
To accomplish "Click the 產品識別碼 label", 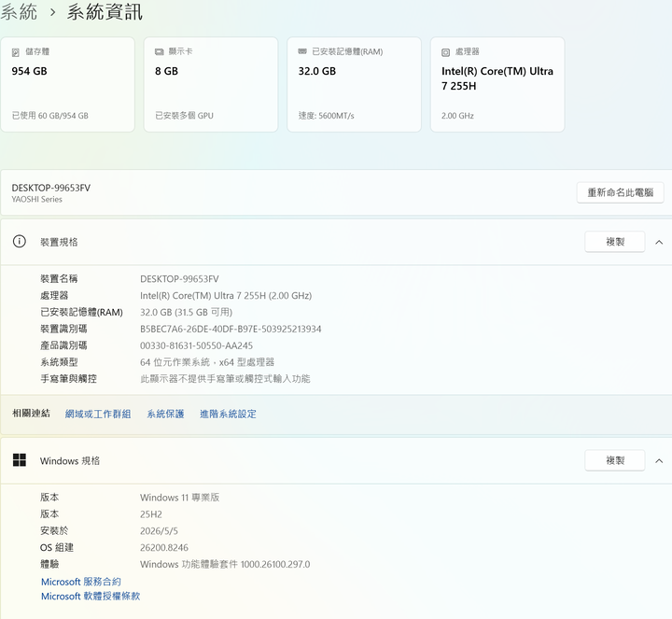I will 63,345.
